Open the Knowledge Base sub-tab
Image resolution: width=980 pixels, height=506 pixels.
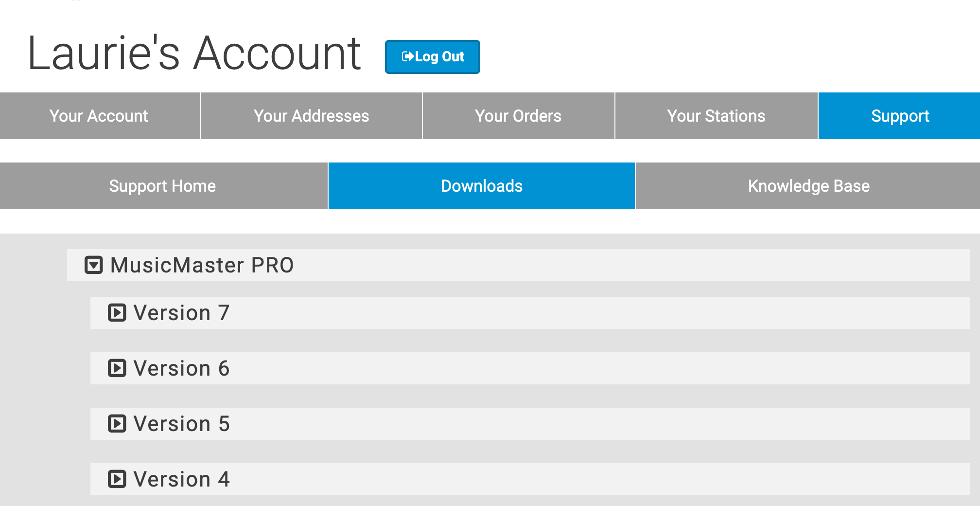(808, 186)
